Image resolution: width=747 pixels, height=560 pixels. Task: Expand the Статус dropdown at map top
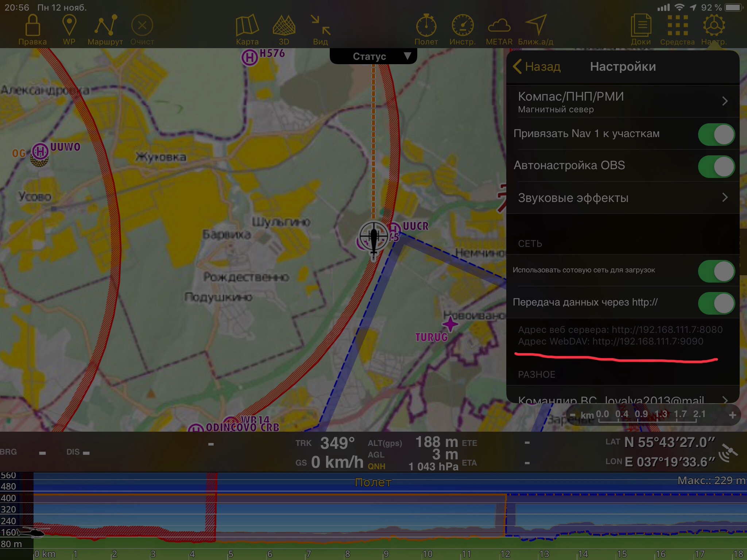373,56
